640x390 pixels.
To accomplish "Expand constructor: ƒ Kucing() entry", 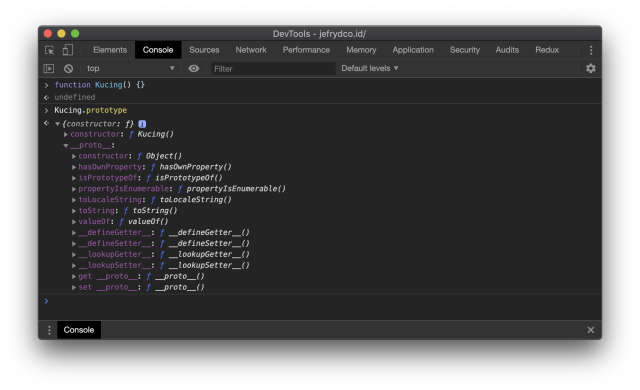I will click(x=66, y=135).
